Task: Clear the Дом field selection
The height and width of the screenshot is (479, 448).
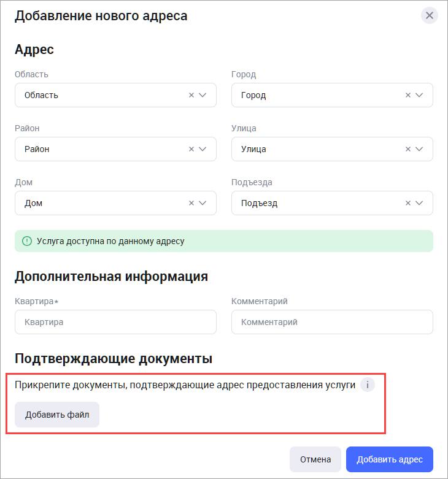Action: [x=191, y=203]
